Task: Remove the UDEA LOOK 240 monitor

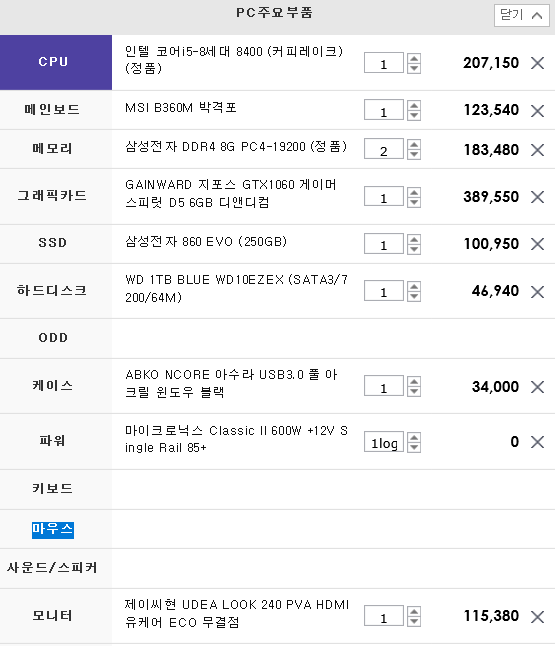Action: (x=537, y=617)
